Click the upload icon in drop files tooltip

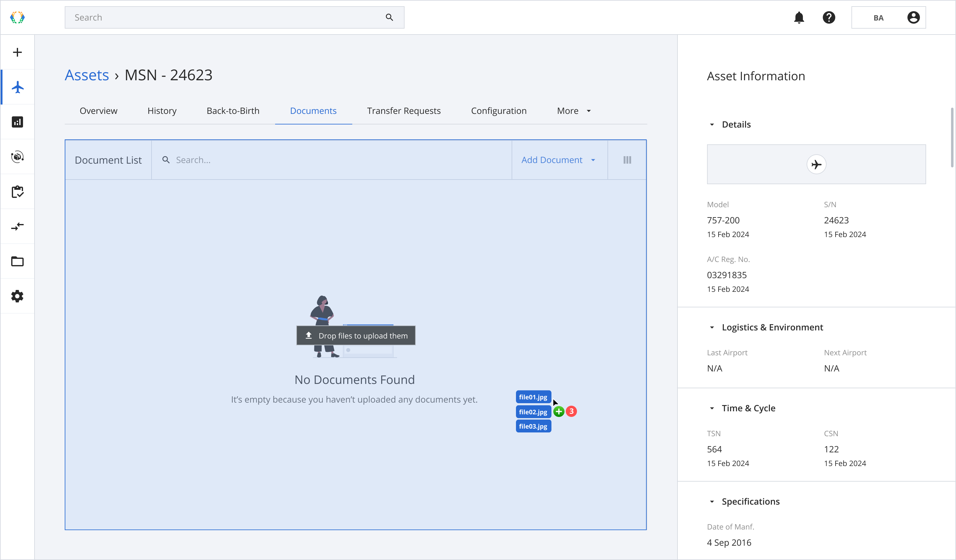[309, 336]
